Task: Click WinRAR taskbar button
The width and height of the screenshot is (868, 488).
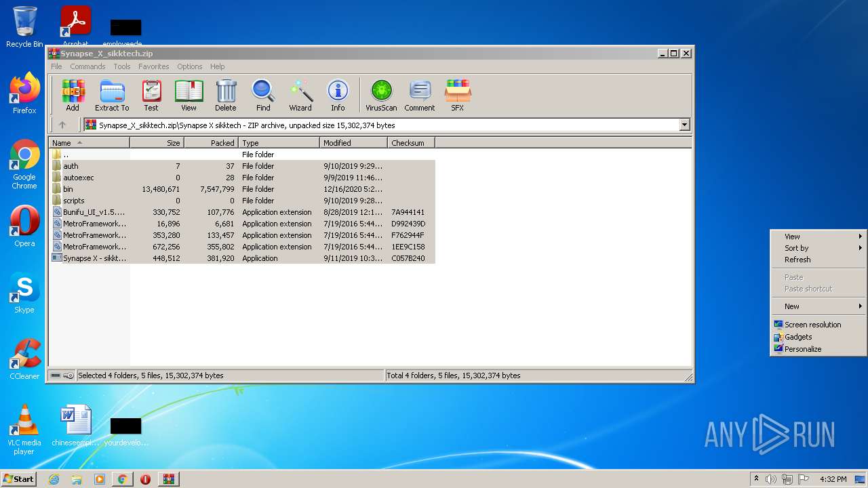Action: (168, 479)
